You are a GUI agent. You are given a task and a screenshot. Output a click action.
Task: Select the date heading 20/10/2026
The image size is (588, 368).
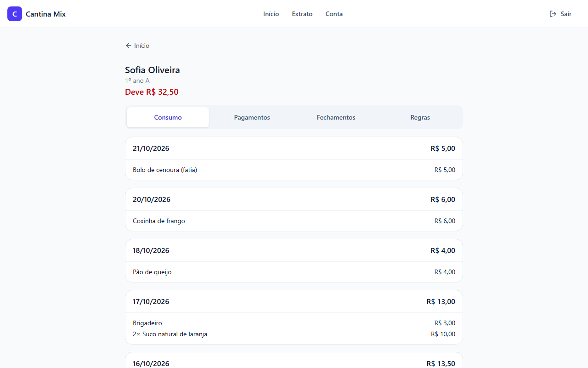(152, 200)
